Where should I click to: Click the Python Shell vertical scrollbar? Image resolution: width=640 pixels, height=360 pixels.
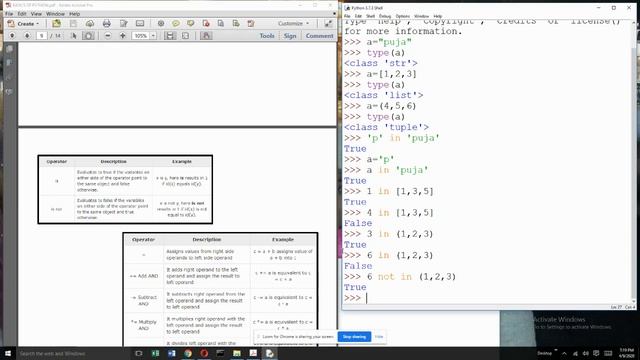(633, 161)
